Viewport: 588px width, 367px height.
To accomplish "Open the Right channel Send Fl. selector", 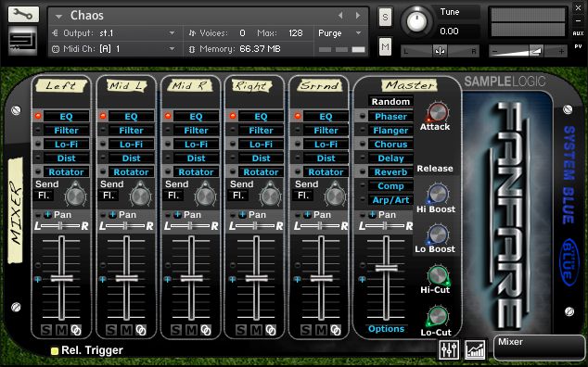I will 238,196.
